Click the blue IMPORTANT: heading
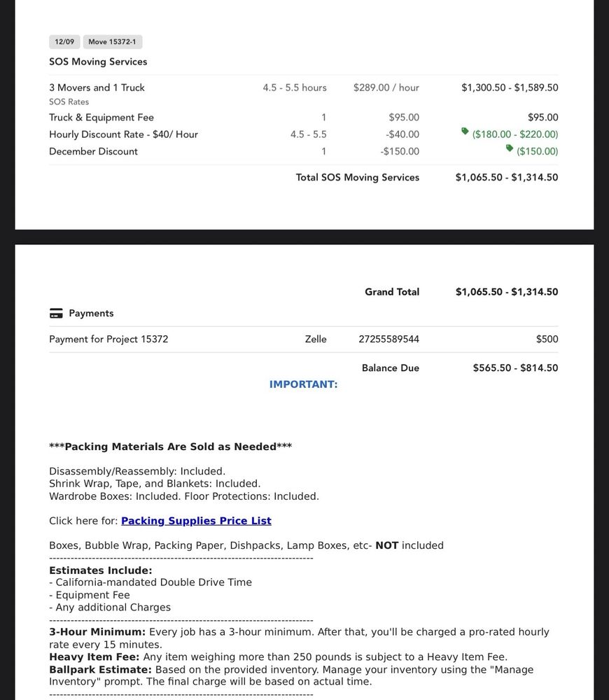This screenshot has height=700, width=609. pos(303,384)
